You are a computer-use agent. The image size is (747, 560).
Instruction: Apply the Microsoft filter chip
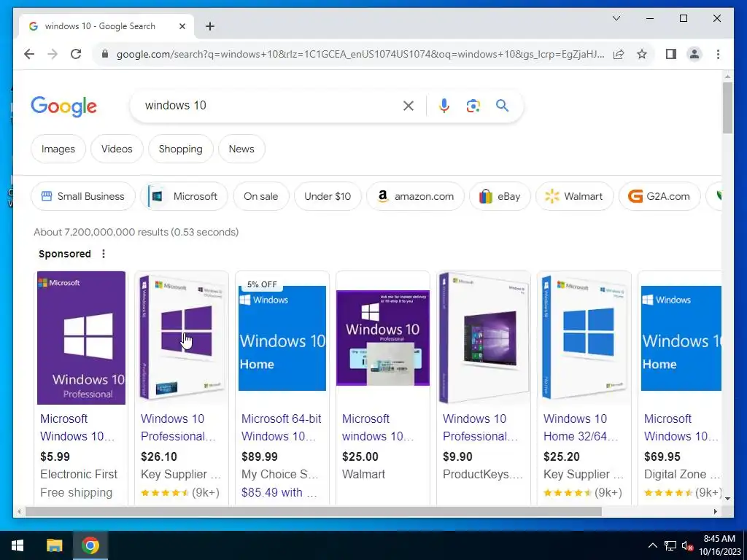click(x=184, y=196)
